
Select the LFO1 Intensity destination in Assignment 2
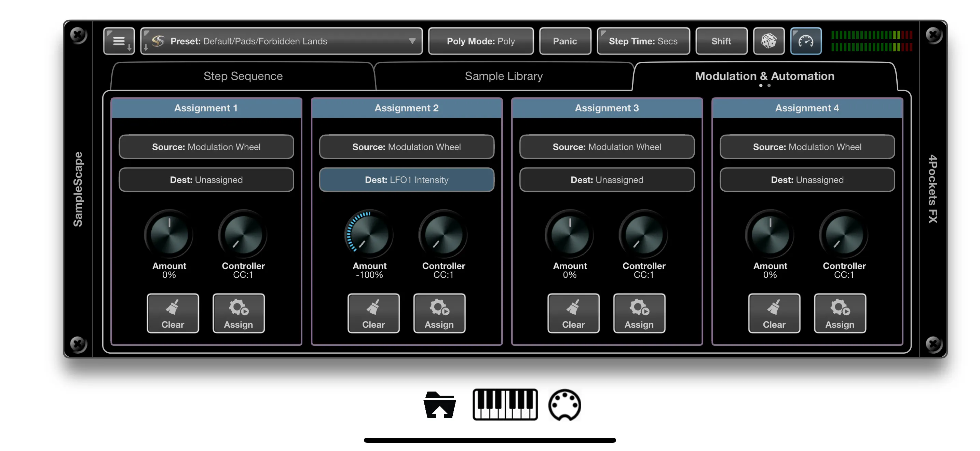(x=406, y=179)
